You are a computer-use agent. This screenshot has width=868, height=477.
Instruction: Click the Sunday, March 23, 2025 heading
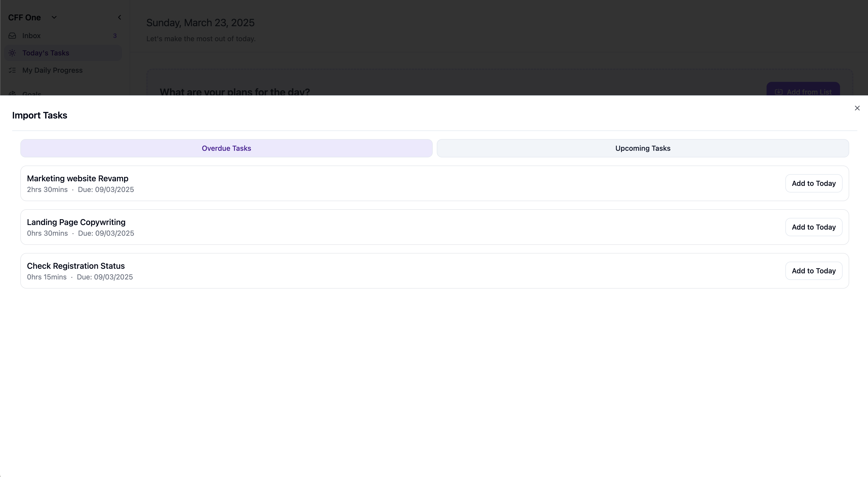[x=200, y=23]
